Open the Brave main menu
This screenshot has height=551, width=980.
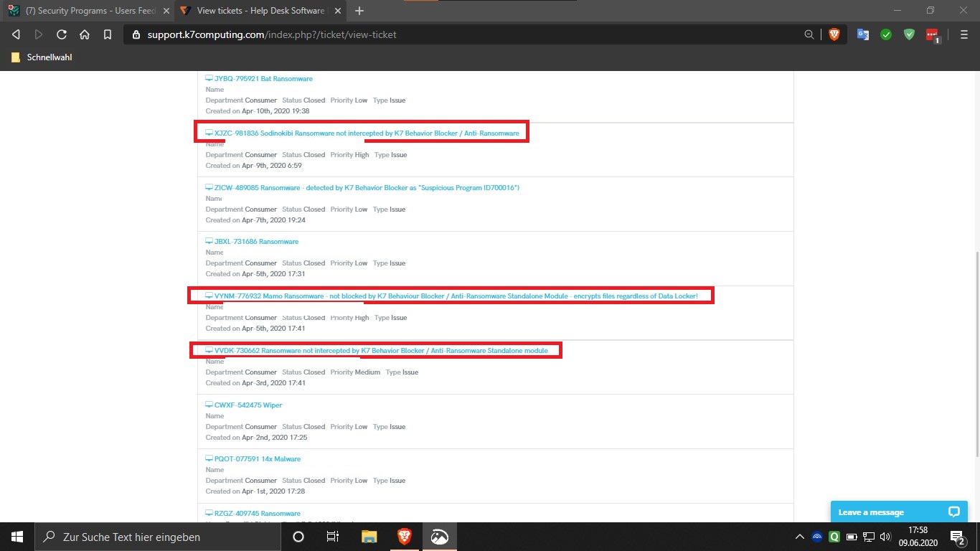click(964, 34)
